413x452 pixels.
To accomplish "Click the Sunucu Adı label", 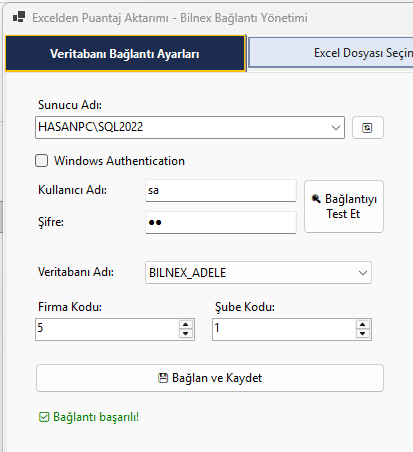I will point(70,105).
